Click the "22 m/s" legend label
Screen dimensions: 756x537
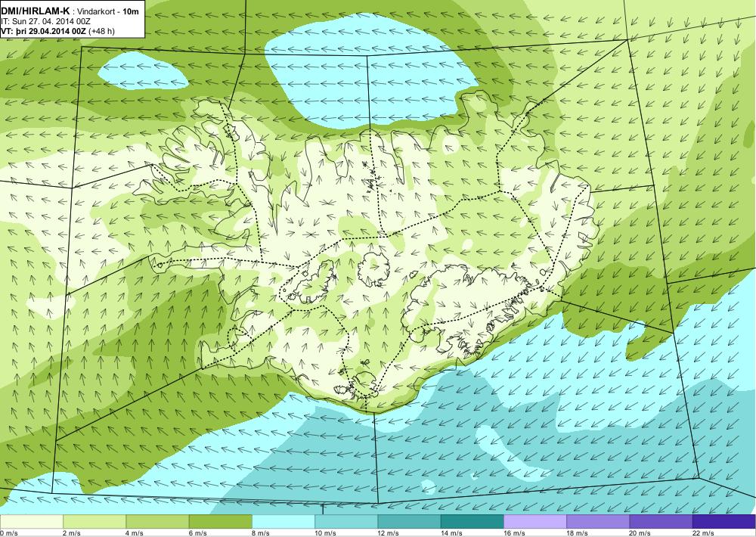[703, 533]
